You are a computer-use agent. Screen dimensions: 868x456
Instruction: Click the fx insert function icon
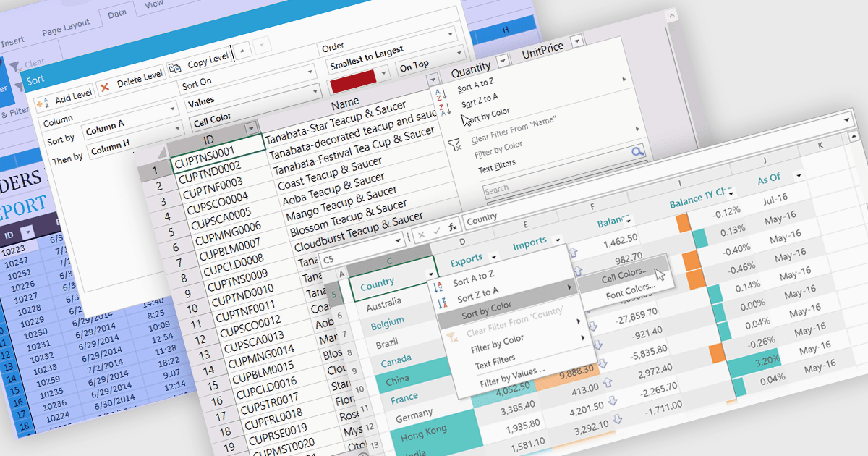point(454,227)
